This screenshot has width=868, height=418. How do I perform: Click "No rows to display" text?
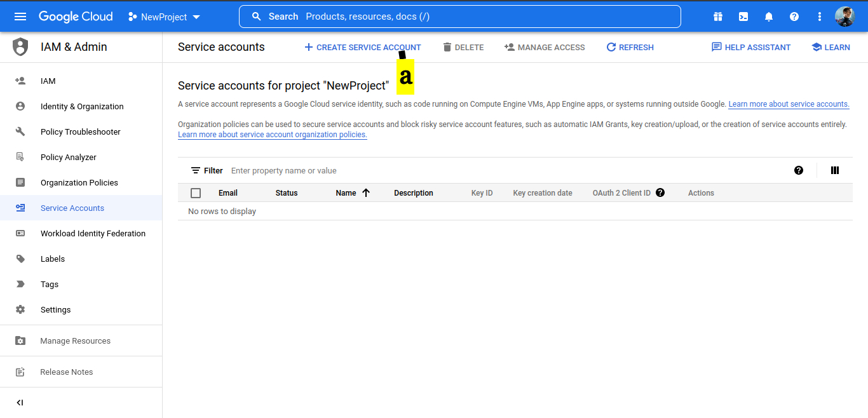click(222, 212)
